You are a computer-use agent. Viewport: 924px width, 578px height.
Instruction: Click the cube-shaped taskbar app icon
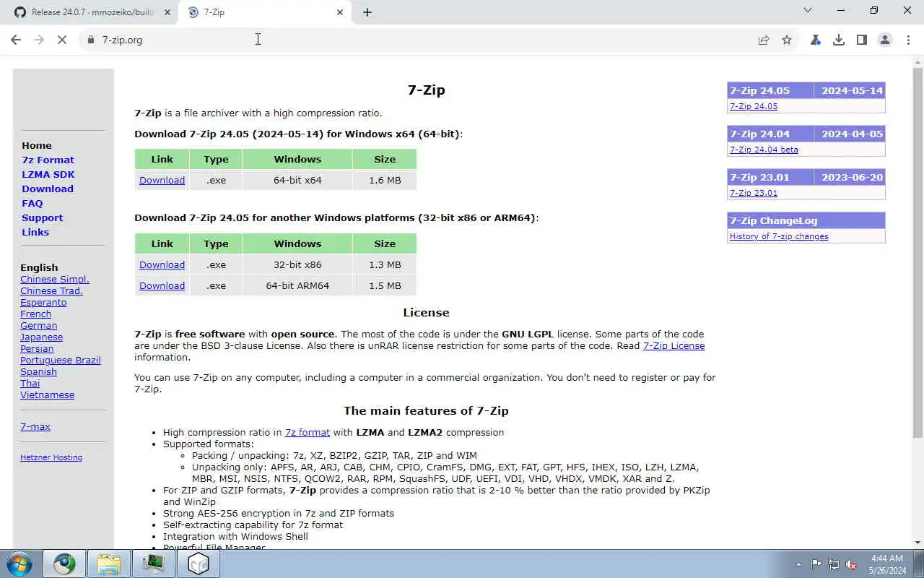(199, 564)
